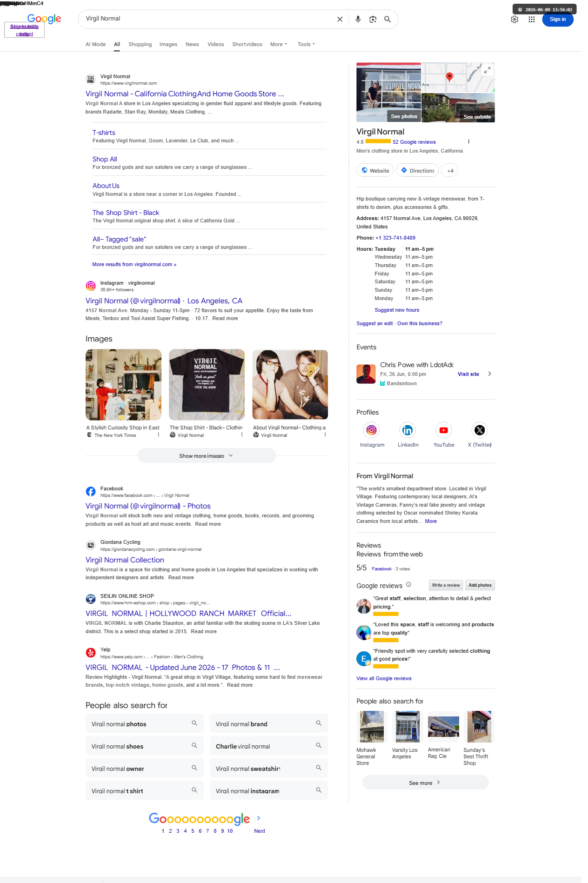Click the Facebook result favicon

click(91, 491)
